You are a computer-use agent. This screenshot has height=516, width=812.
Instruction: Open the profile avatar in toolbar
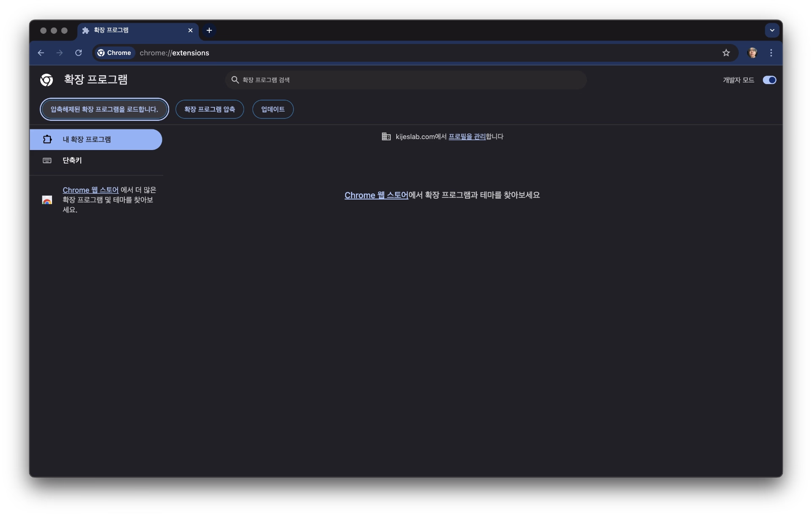[x=753, y=53]
